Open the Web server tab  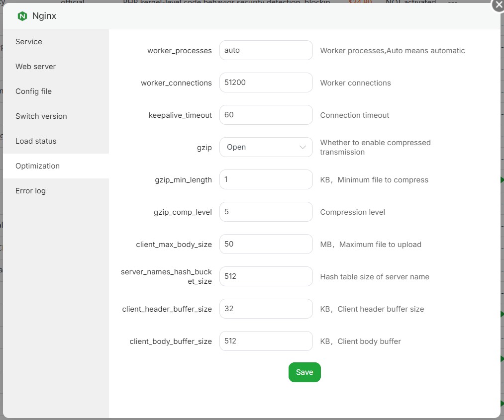pyautogui.click(x=56, y=67)
